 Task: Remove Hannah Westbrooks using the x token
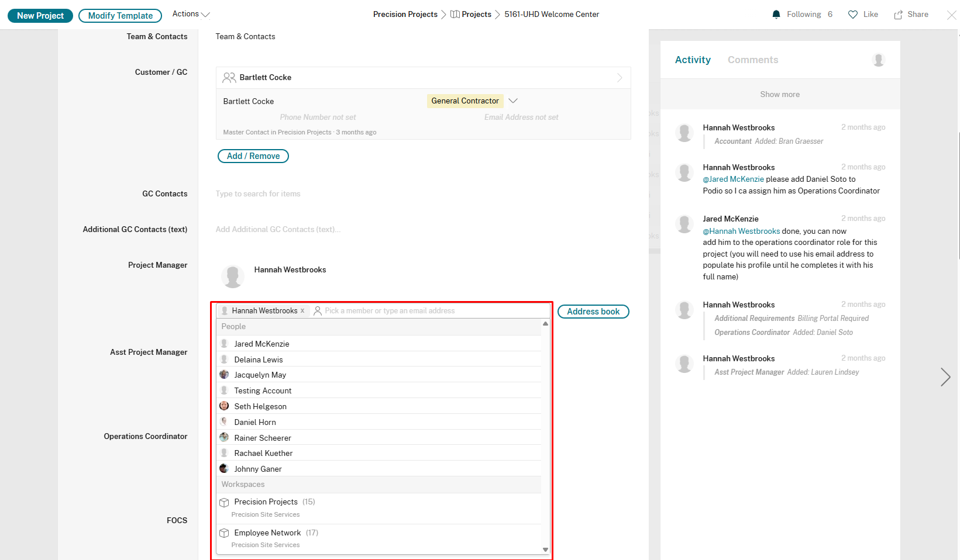[302, 310]
